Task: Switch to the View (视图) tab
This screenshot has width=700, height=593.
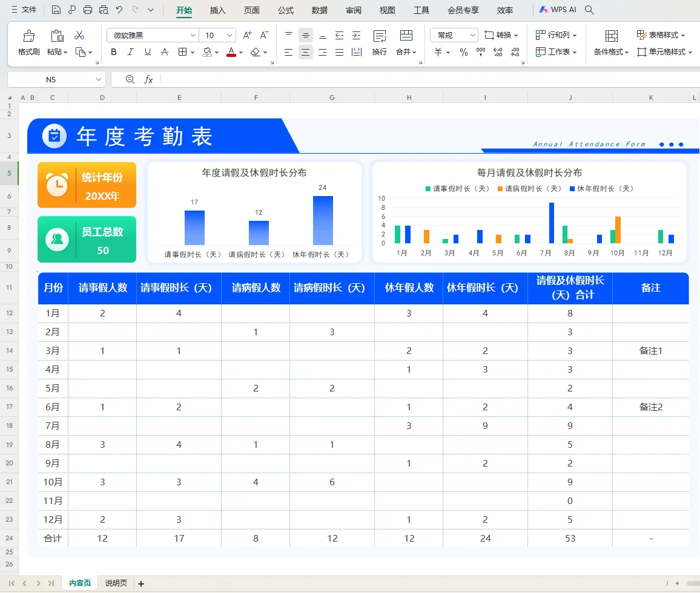Action: [388, 10]
